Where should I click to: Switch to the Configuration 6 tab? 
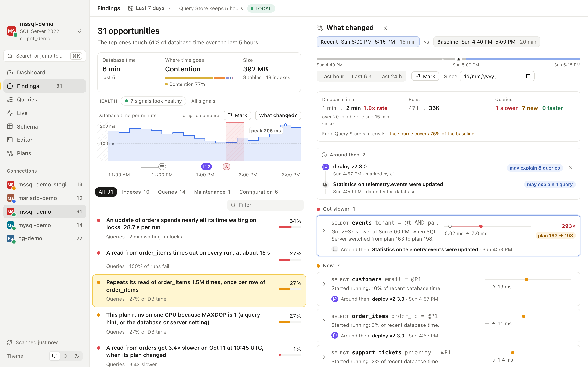coord(258,192)
